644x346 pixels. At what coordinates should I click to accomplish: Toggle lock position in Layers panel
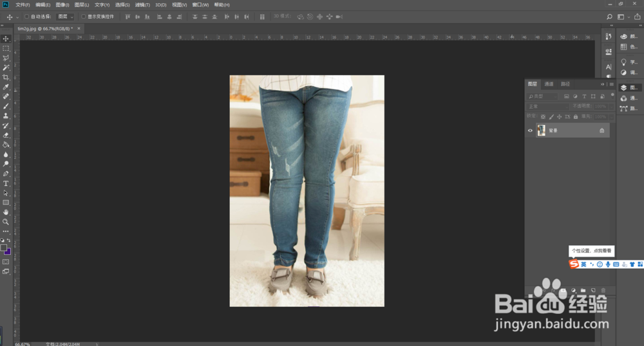[x=559, y=117]
